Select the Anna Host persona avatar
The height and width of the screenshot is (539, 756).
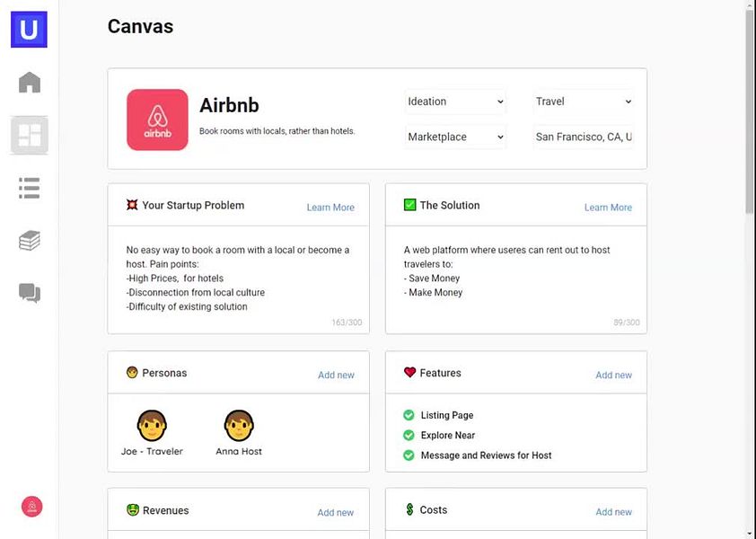tap(239, 426)
